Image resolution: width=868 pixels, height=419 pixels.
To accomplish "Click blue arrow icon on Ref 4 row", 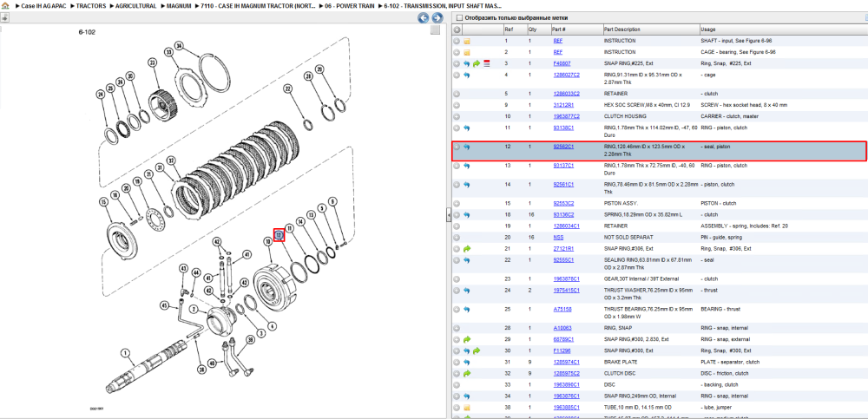I will click(467, 75).
